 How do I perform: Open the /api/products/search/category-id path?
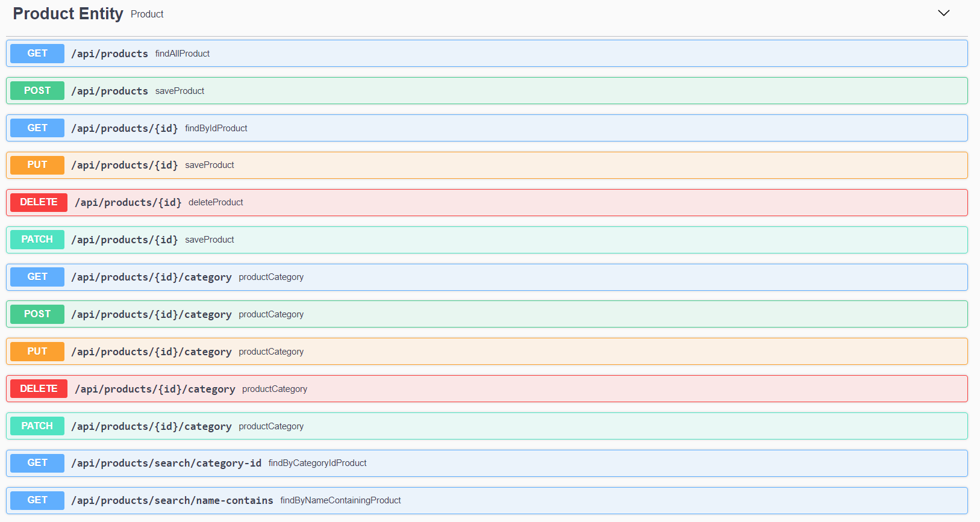[x=166, y=463]
